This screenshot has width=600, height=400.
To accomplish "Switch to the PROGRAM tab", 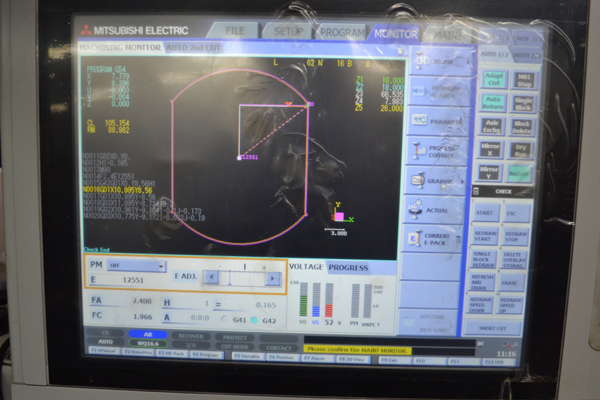I will (x=342, y=33).
